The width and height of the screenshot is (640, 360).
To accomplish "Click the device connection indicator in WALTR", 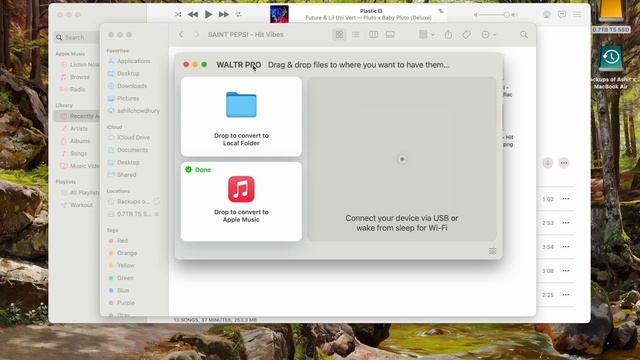I will point(402,160).
